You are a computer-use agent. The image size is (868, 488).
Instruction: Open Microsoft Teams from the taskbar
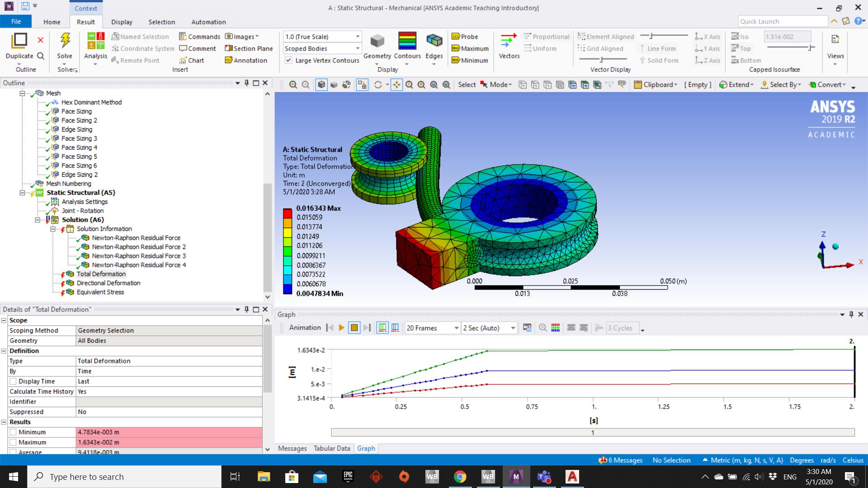tap(544, 477)
